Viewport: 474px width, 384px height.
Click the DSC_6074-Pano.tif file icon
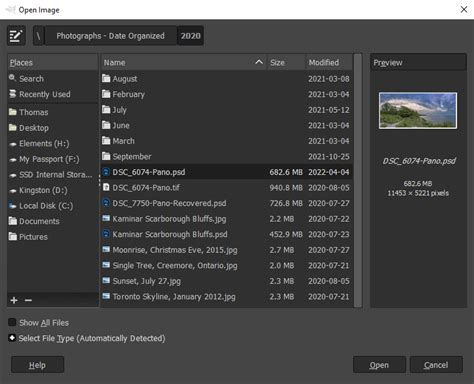tap(106, 187)
